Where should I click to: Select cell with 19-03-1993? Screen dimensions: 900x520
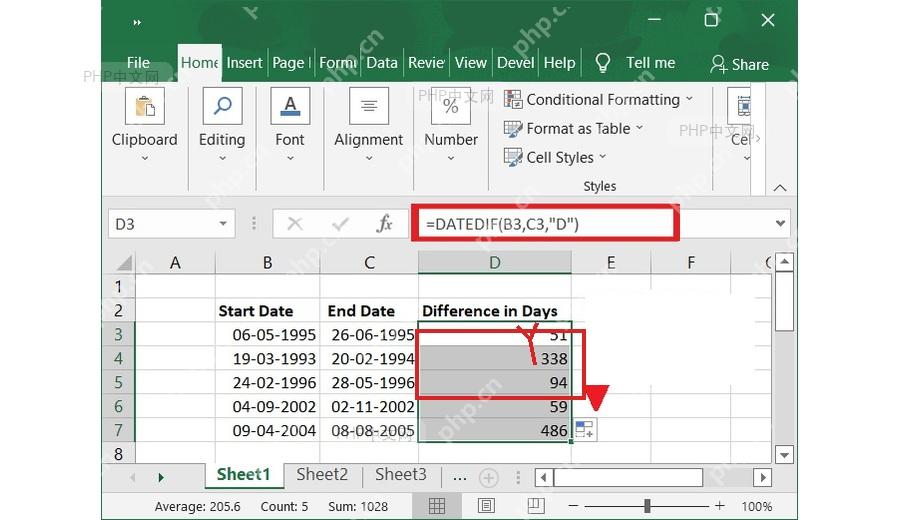[x=267, y=358]
